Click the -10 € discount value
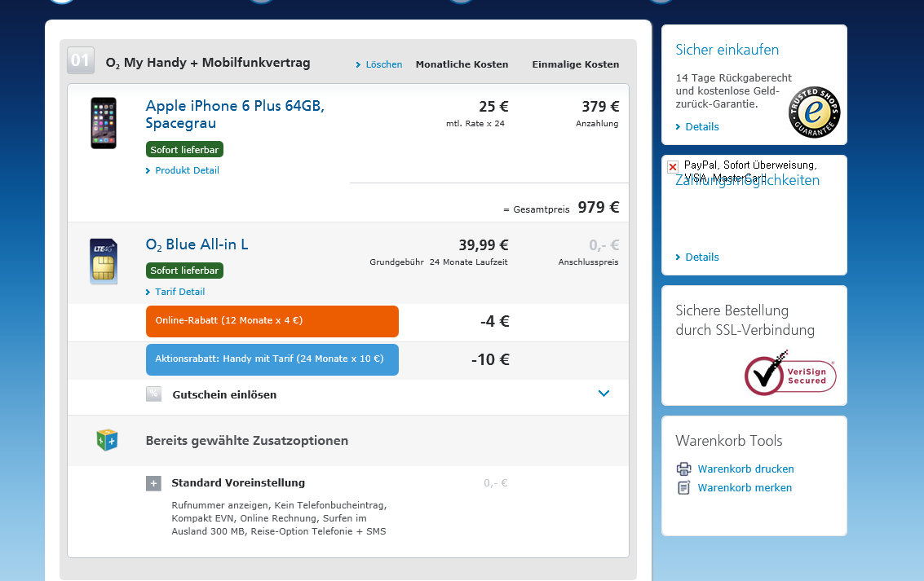The height and width of the screenshot is (581, 924). [490, 359]
